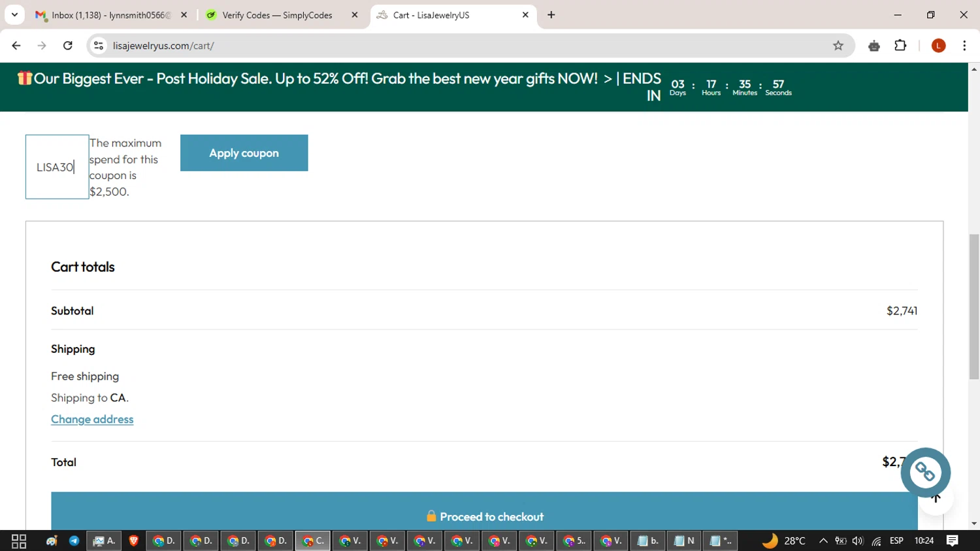Click the Subtotal amount $2,741
The width and height of the screenshot is (980, 551).
coord(902,311)
